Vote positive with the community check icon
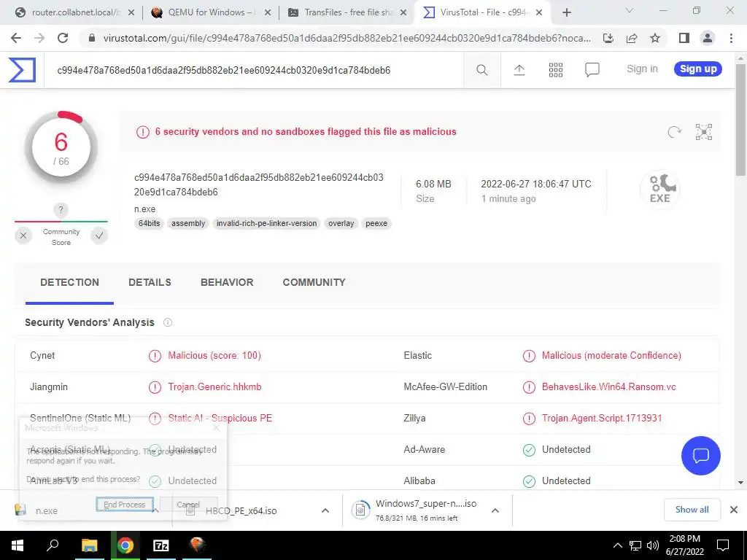Image resolution: width=747 pixels, height=560 pixels. [x=99, y=236]
